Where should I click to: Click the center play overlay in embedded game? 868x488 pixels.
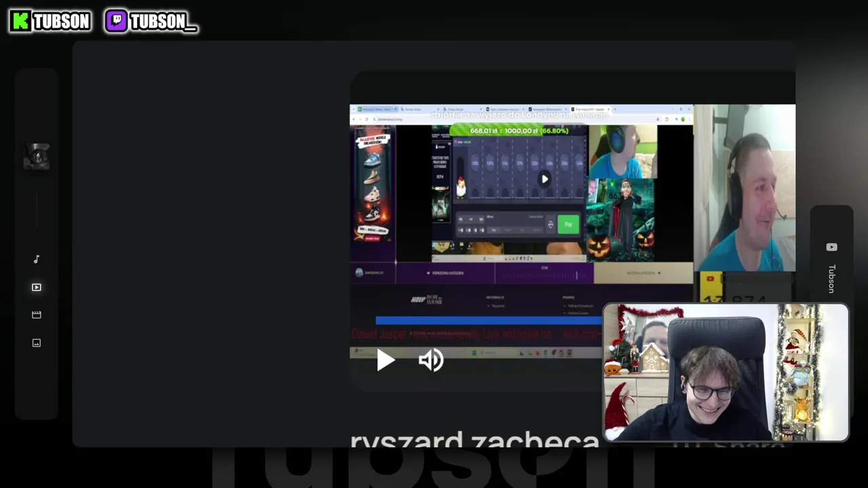click(x=544, y=179)
